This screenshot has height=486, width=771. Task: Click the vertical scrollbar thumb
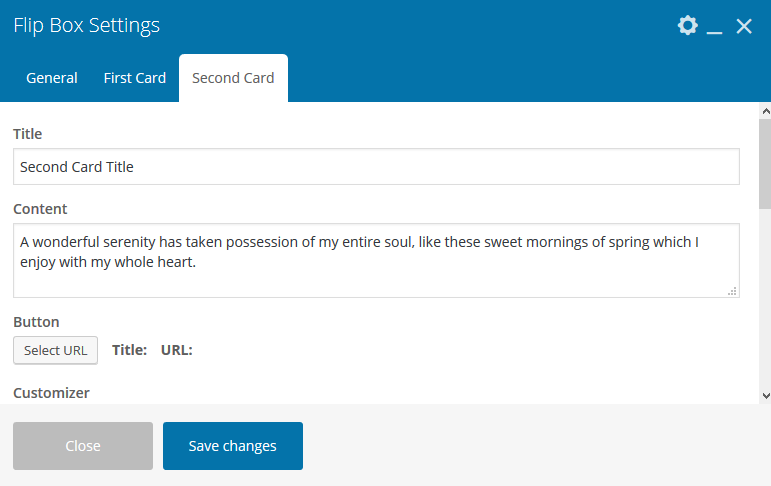tap(765, 160)
